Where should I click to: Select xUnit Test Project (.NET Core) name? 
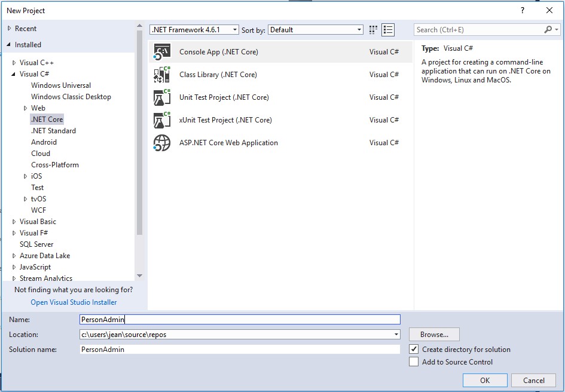tap(225, 120)
